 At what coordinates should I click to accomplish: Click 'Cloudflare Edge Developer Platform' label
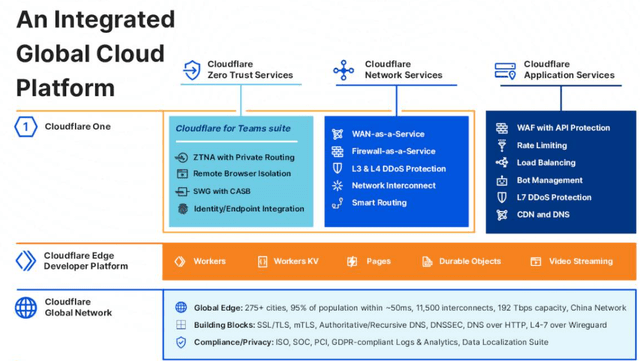coord(86,261)
